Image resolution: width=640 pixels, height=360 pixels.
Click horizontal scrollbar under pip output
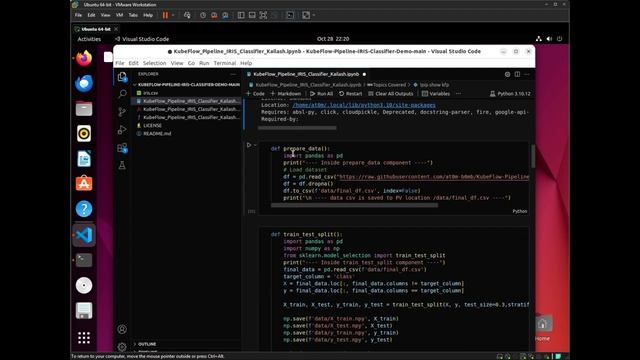[297, 128]
